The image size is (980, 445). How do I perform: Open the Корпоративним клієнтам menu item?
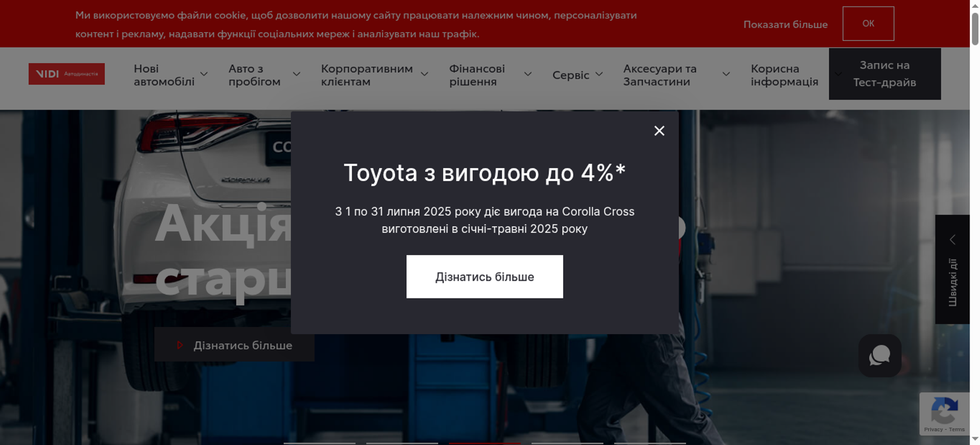point(367,75)
